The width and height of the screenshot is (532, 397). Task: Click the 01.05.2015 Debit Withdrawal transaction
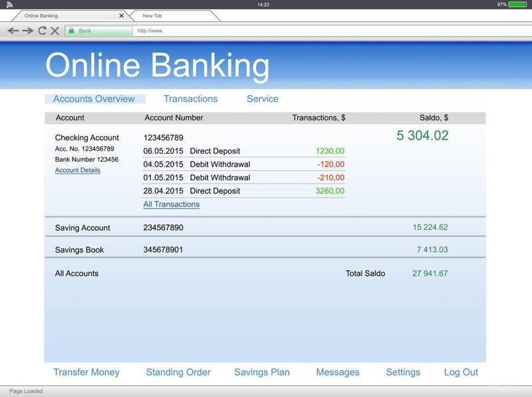(x=244, y=178)
